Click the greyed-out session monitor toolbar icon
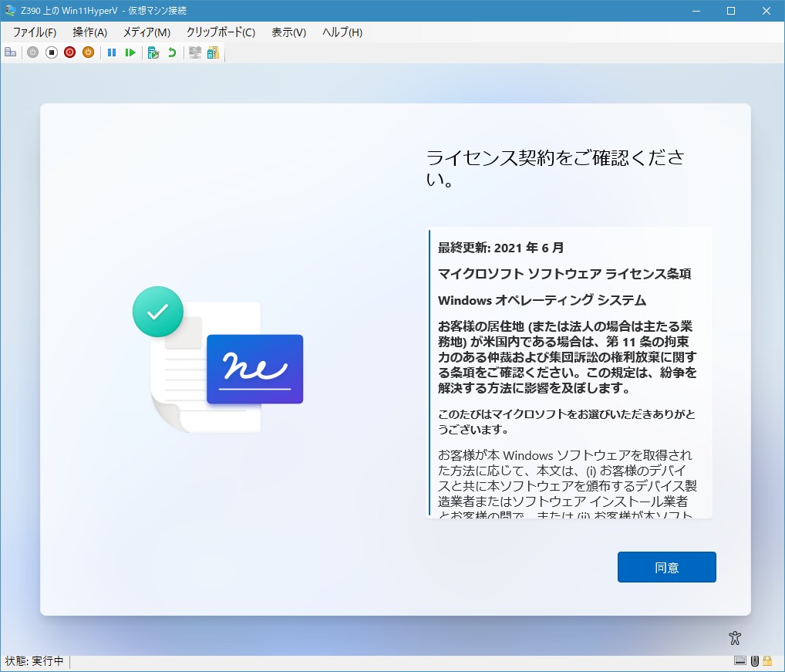Viewport: 785px width, 672px height. (195, 52)
